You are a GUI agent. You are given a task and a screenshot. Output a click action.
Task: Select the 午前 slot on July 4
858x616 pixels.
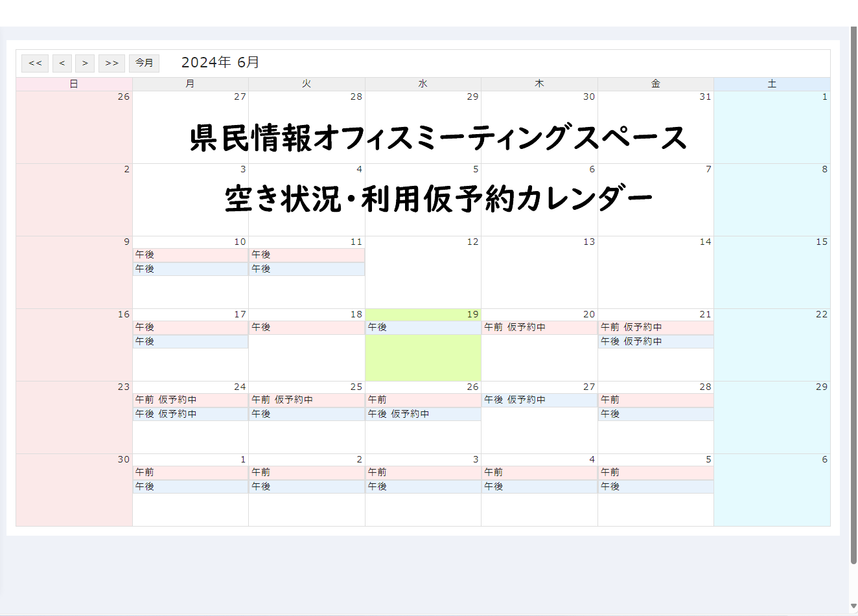[539, 473]
